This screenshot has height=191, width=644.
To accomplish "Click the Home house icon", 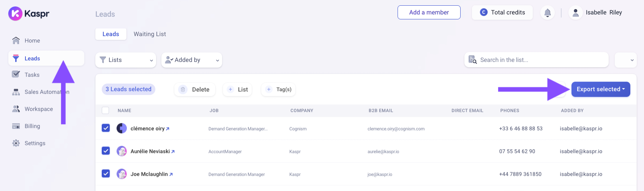I will [x=16, y=40].
